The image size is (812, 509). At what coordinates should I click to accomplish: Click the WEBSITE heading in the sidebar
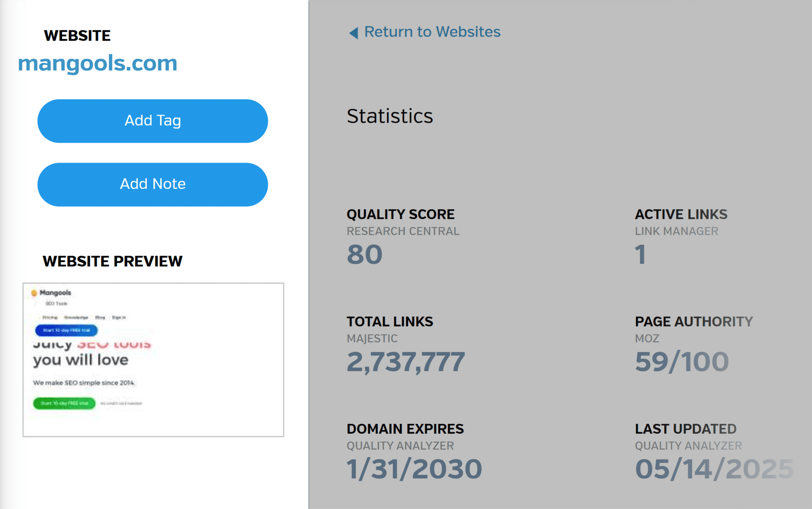pos(77,36)
